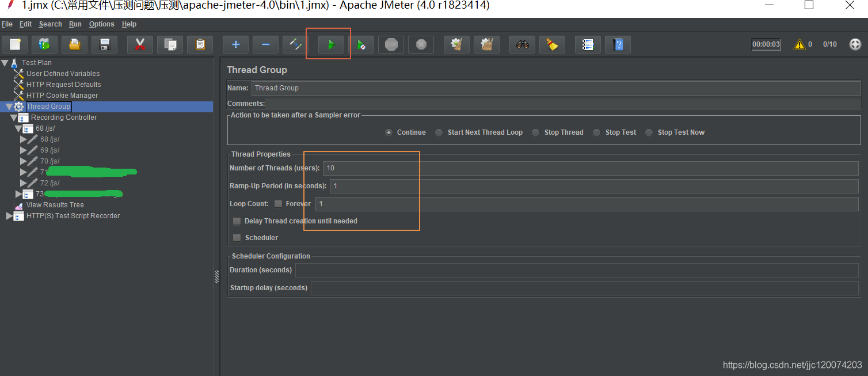Select the Continue radio button
868x376 pixels.
[x=389, y=132]
